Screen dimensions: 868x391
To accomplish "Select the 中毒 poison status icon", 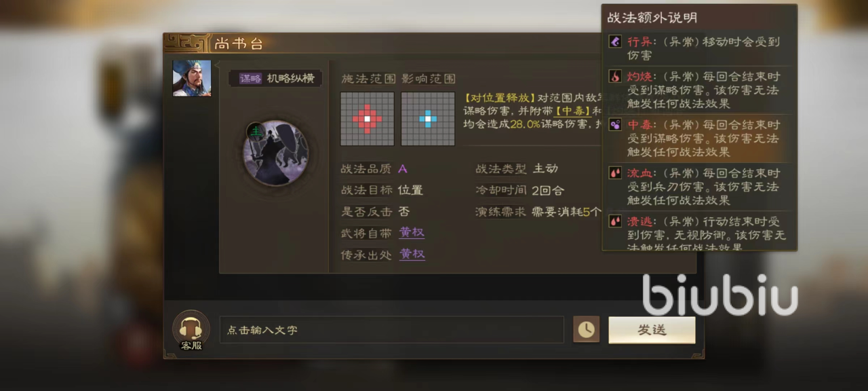I will click(x=615, y=125).
